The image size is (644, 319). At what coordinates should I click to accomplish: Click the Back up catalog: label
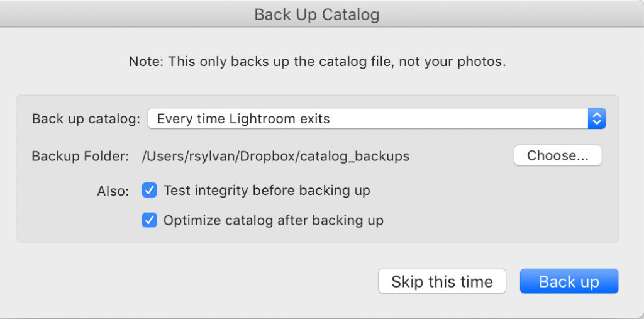pos(86,118)
